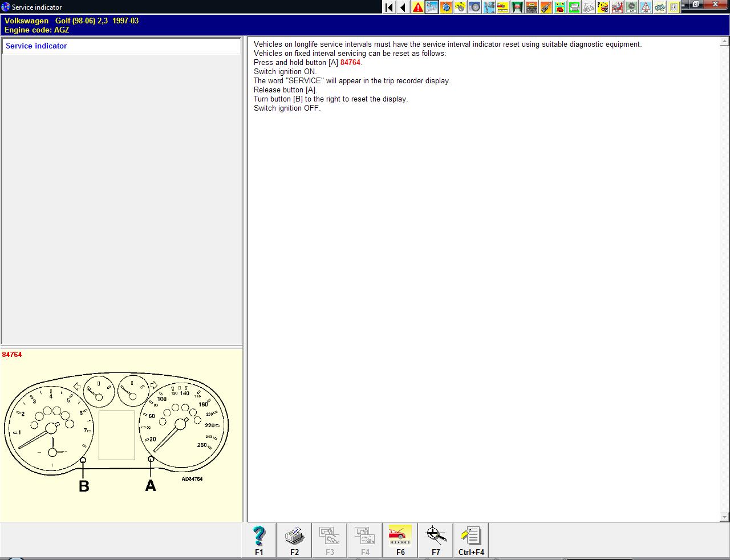Click the red 84764 label above the diagram
This screenshot has height=560, width=730.
[x=12, y=355]
